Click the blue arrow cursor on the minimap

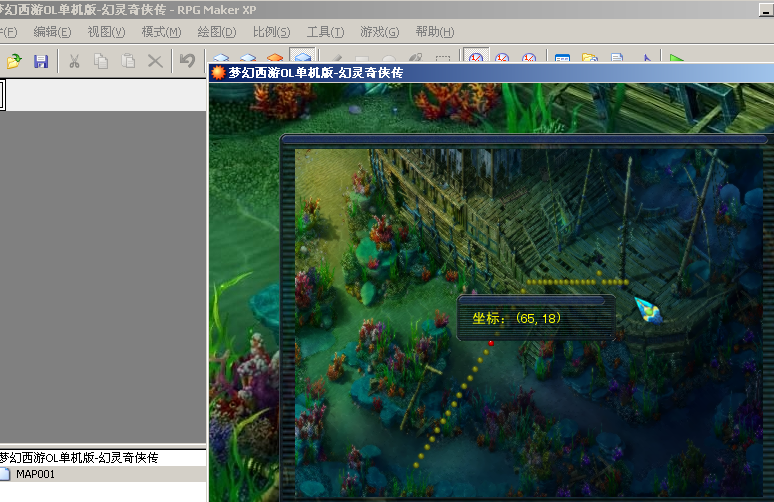tap(648, 310)
